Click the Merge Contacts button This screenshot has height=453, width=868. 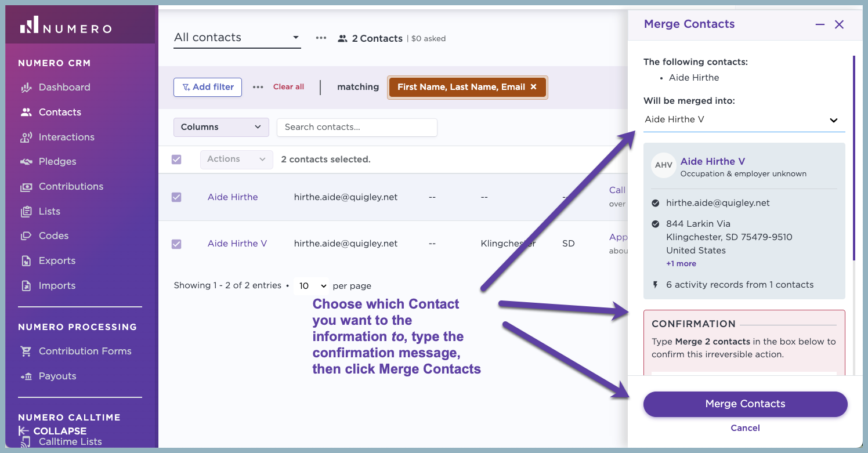(x=745, y=404)
